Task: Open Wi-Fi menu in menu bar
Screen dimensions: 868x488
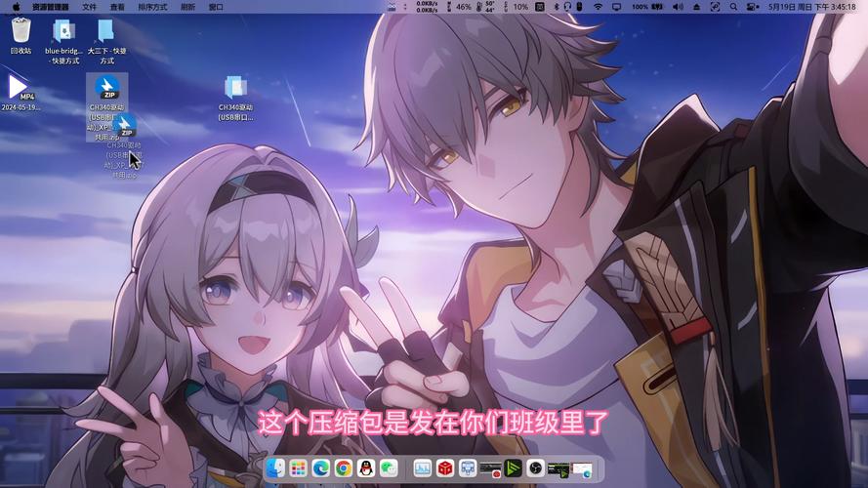Action: (x=598, y=7)
